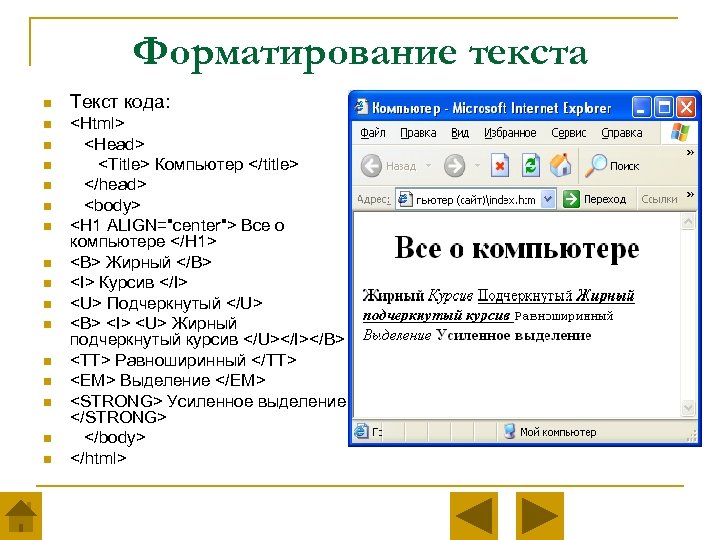Open the Избранное menu
The image size is (720, 540).
pyautogui.click(x=510, y=133)
